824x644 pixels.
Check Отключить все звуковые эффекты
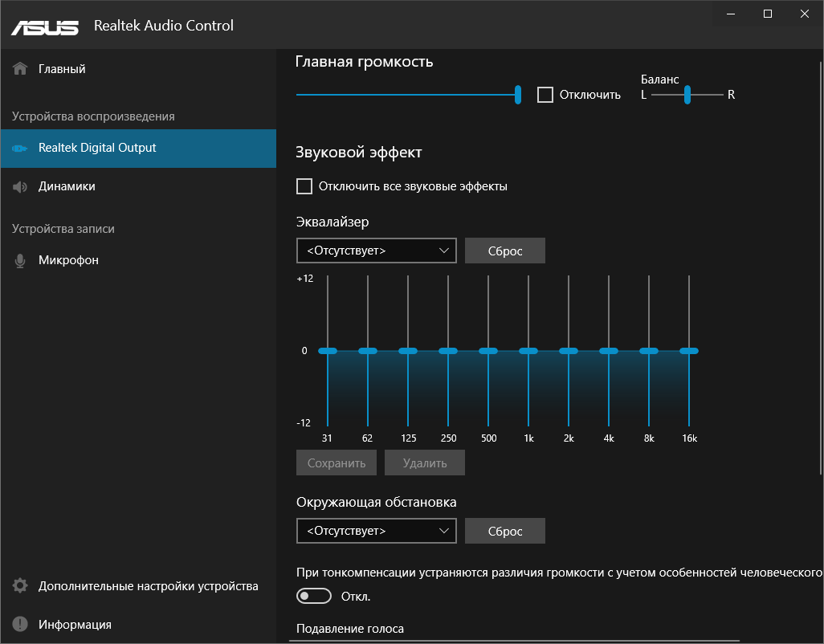(304, 185)
